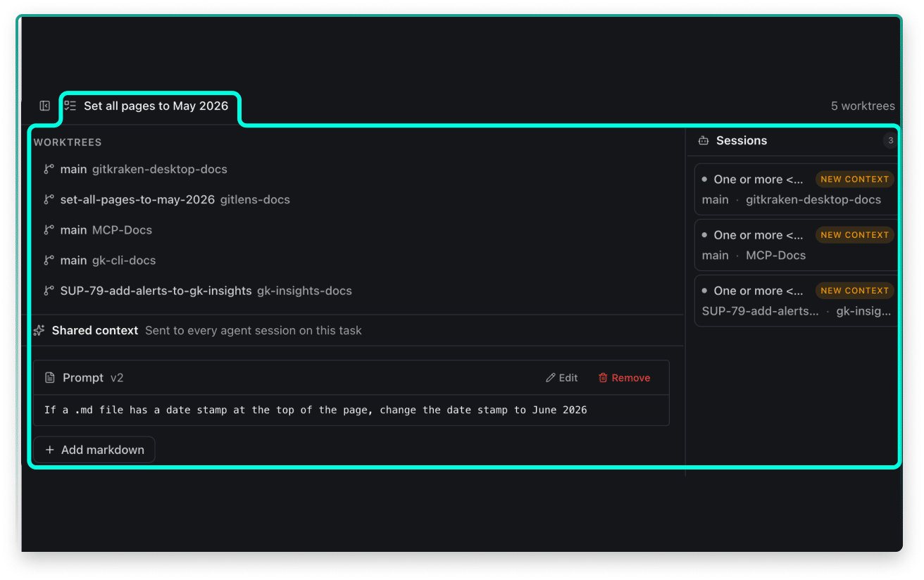Viewport: 924px width, 580px height.
Task: Click the Shared context sparkle icon
Action: point(39,331)
